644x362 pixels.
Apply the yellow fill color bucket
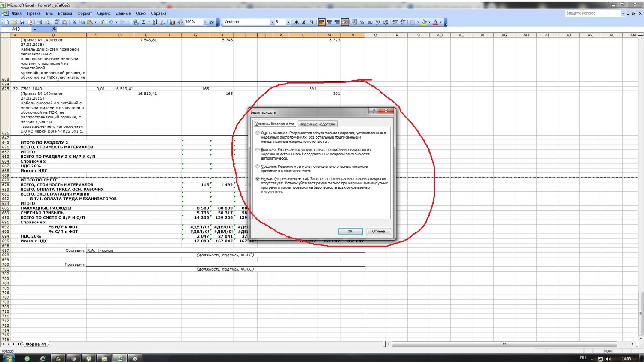pos(424,22)
